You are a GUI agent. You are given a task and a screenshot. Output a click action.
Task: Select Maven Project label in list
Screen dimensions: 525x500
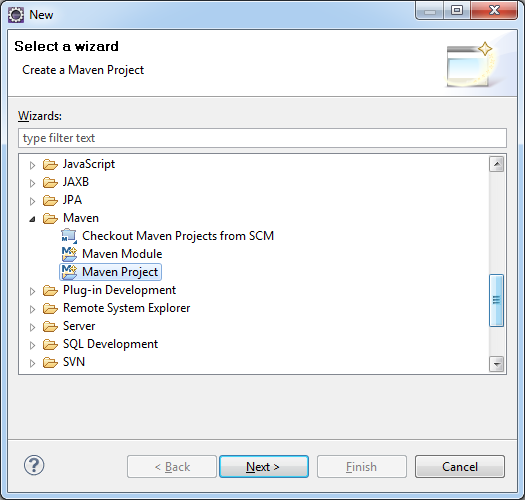120,272
